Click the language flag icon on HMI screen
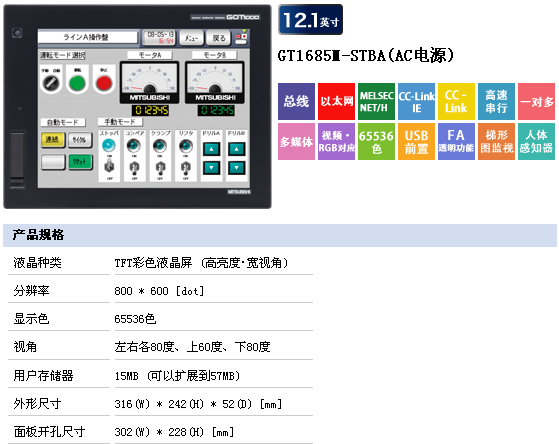The height and width of the screenshot is (444, 559). tap(241, 38)
